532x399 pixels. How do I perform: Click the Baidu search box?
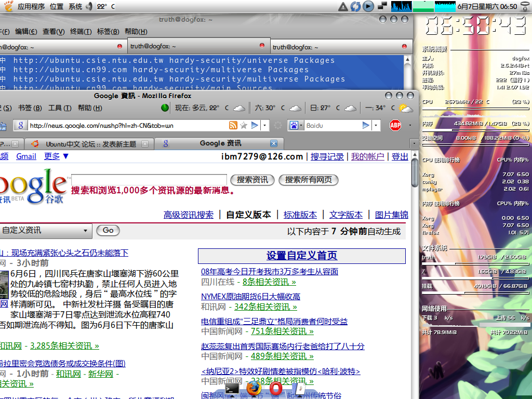332,126
